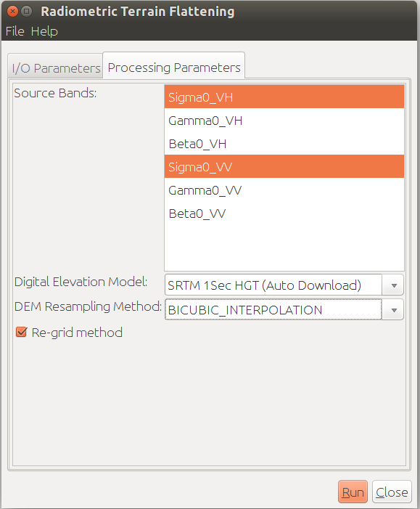Click the maximize window icon in titlebar

pos(27,12)
